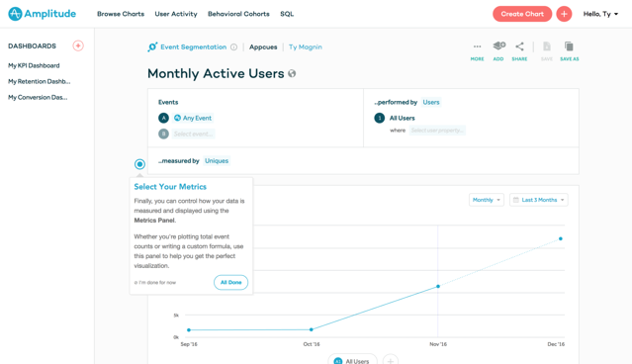The image size is (632, 364).
Task: Open the More options ellipsis icon
Action: click(x=478, y=46)
